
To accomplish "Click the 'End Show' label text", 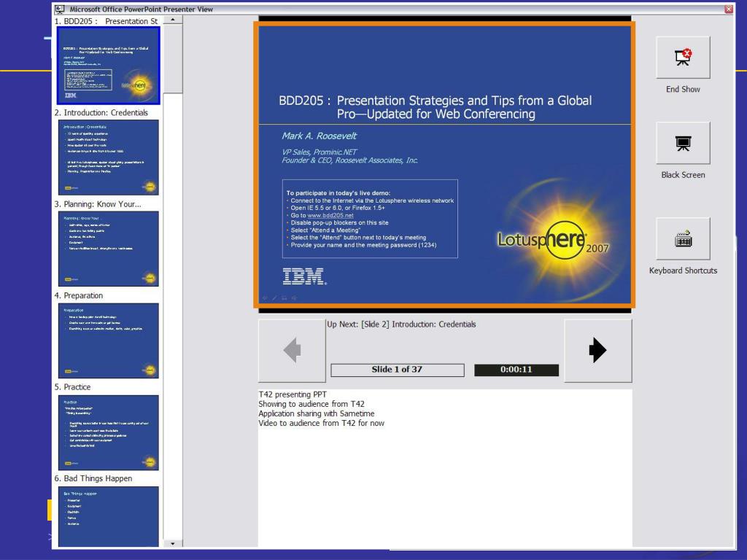I will point(683,89).
